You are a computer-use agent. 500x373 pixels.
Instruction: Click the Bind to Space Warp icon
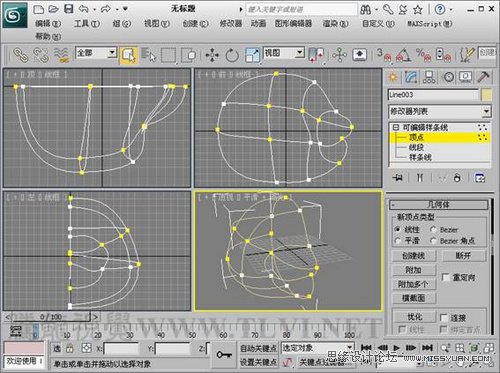61,55
